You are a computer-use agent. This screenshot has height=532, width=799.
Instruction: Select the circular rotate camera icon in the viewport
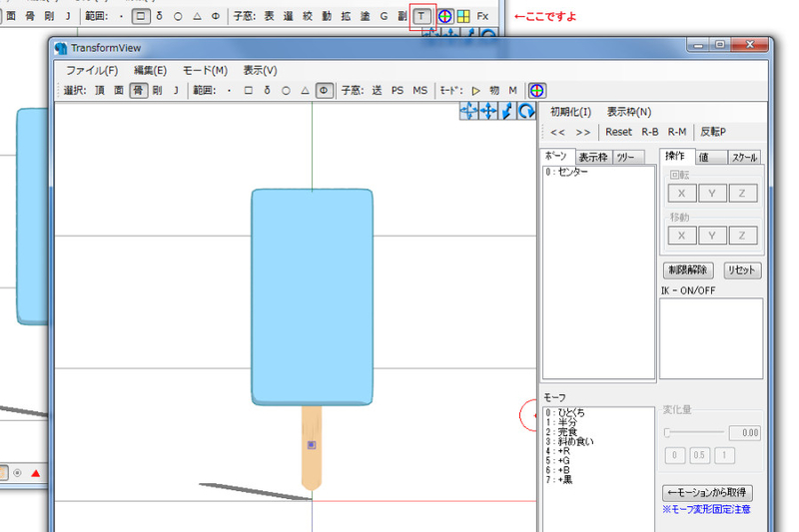click(x=526, y=111)
